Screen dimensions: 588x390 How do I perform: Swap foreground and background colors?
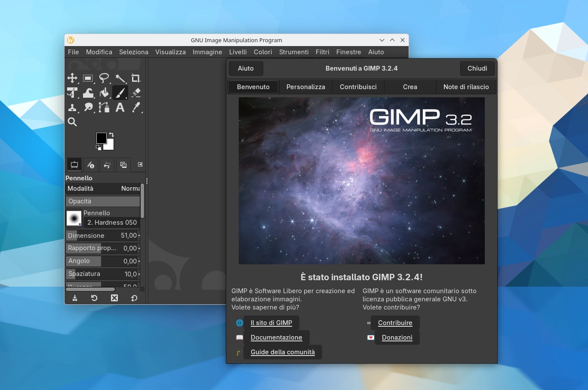[111, 135]
